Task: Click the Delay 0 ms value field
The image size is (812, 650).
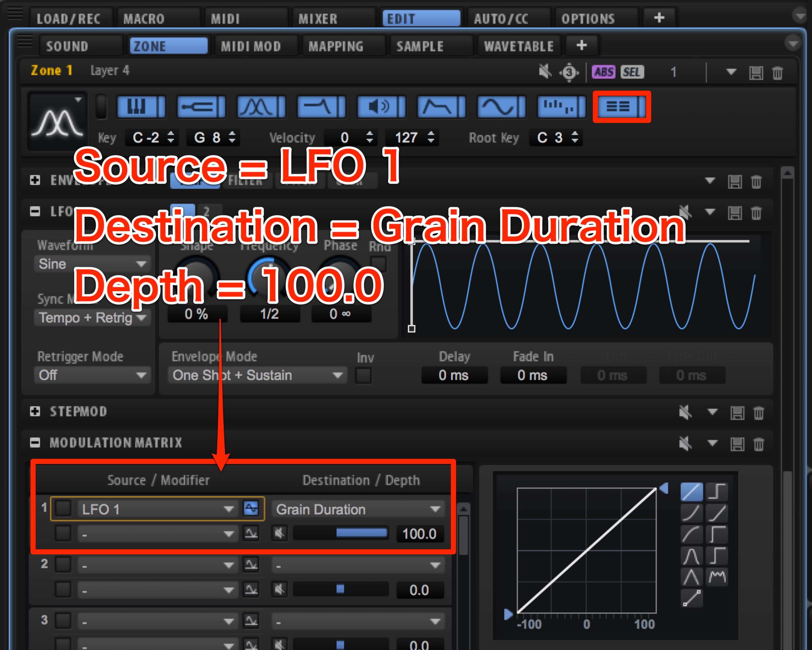Action: click(454, 375)
